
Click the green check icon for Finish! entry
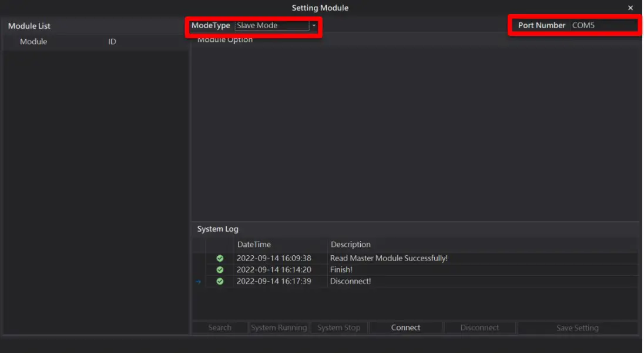(x=220, y=270)
